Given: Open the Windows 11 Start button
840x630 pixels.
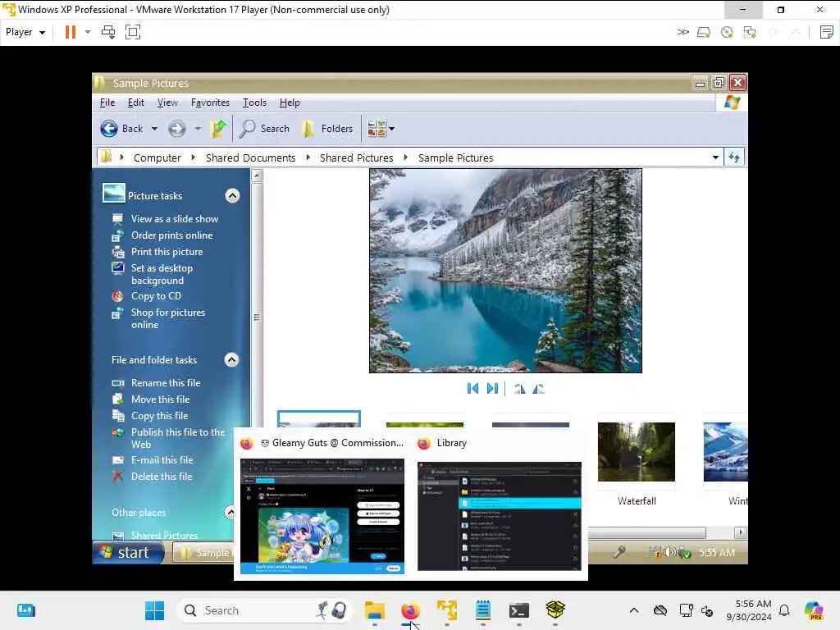Looking at the screenshot, I should click(x=155, y=610).
